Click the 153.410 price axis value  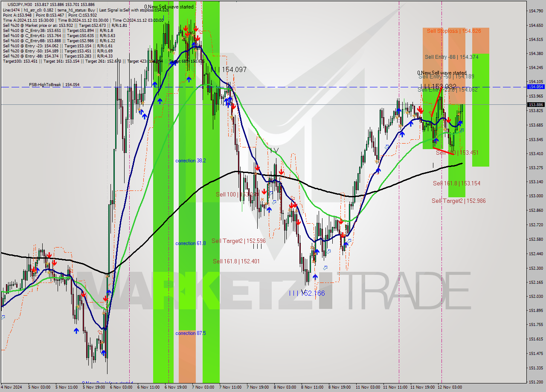tap(536, 153)
